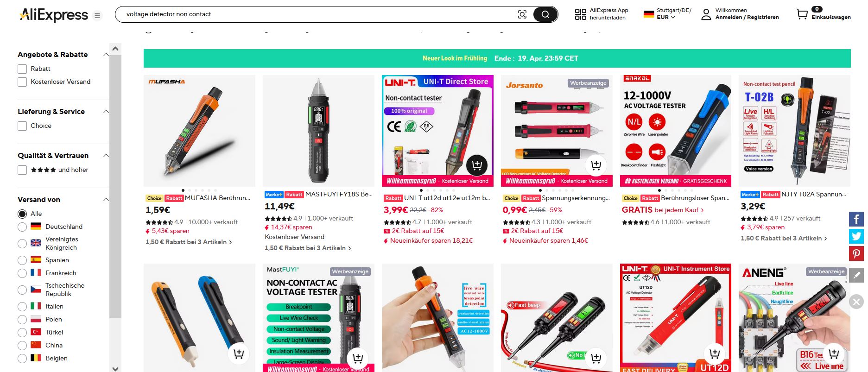
Task: Collapse the Angebote & Rabatte section
Action: [106, 55]
